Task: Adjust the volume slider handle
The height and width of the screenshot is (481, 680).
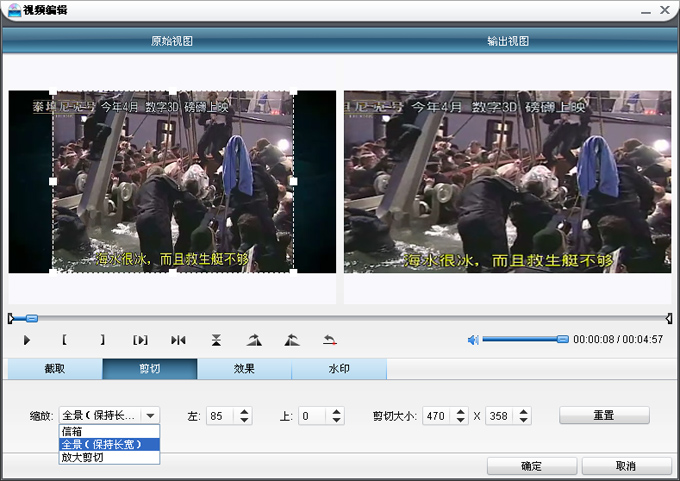Action: [x=562, y=339]
